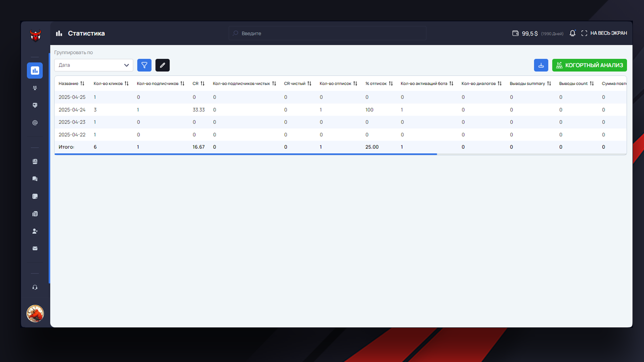644x362 pixels.
Task: Sort by Кол-во отписок column
Action: click(x=339, y=83)
